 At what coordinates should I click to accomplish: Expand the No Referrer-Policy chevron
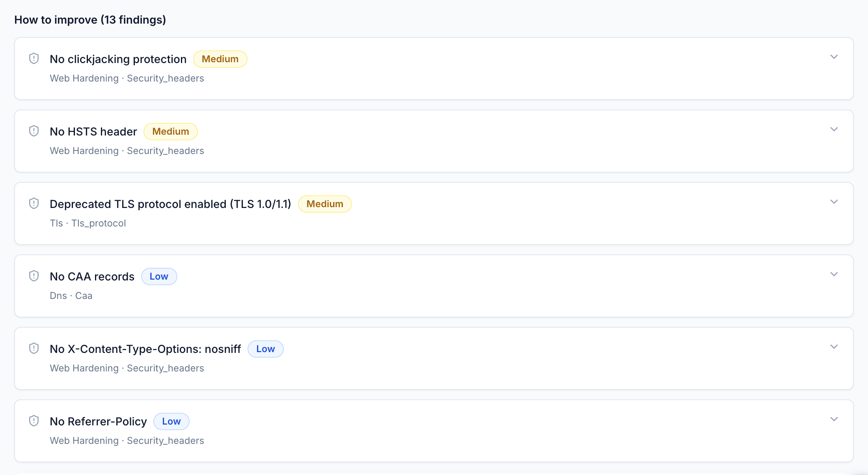[x=834, y=419]
